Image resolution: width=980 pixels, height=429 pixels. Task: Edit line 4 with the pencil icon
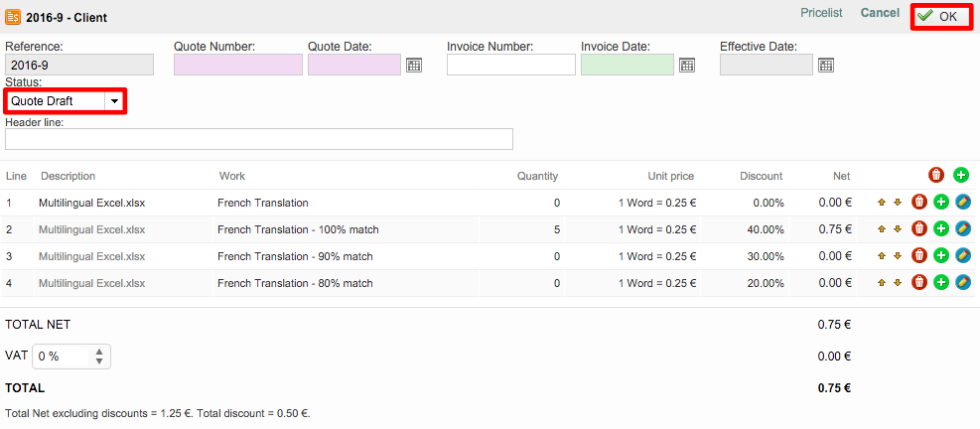click(962, 283)
